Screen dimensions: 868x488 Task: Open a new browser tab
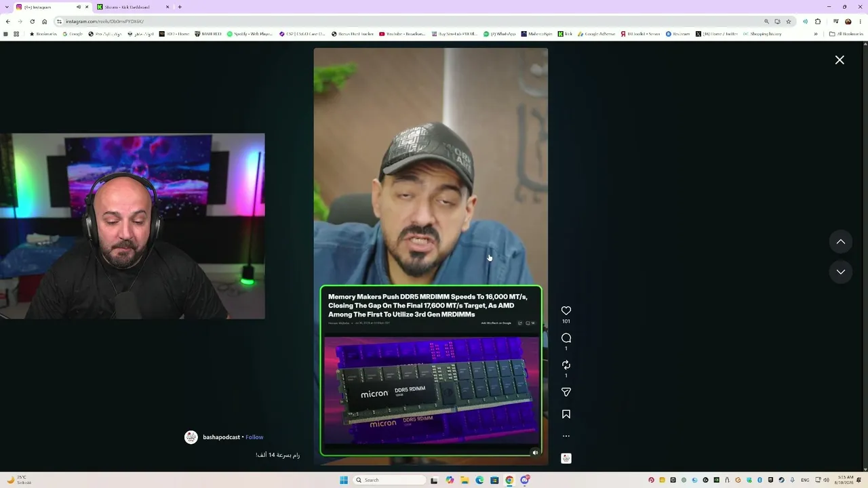pyautogui.click(x=180, y=7)
